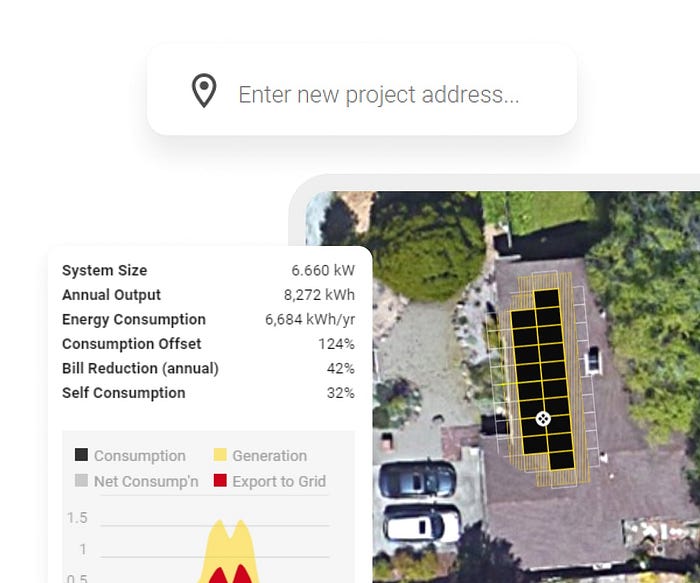This screenshot has width=700, height=583.
Task: Toggle the Consumption legend series
Action: [130, 456]
